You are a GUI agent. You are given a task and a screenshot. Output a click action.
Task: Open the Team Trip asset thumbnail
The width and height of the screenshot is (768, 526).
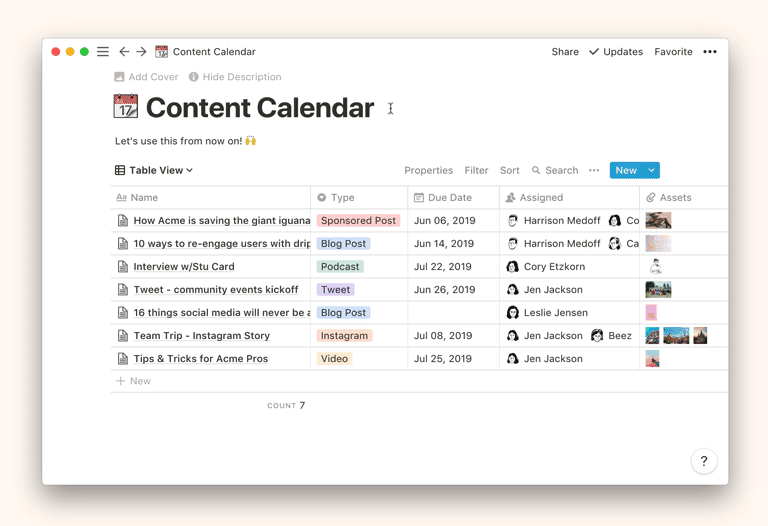tap(652, 336)
